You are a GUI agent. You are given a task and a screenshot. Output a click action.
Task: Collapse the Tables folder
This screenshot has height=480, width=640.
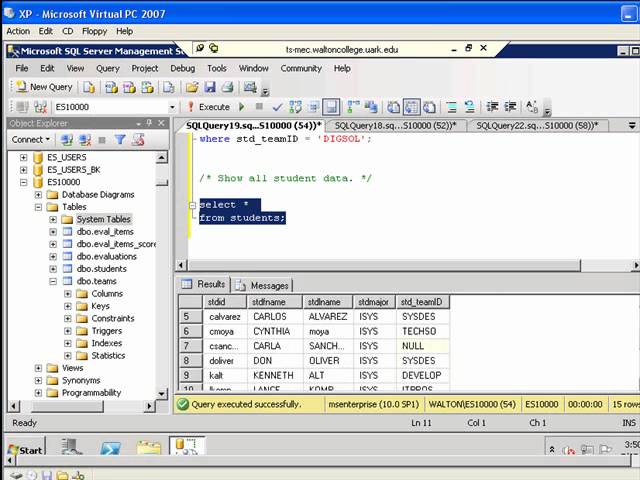[x=38, y=207]
